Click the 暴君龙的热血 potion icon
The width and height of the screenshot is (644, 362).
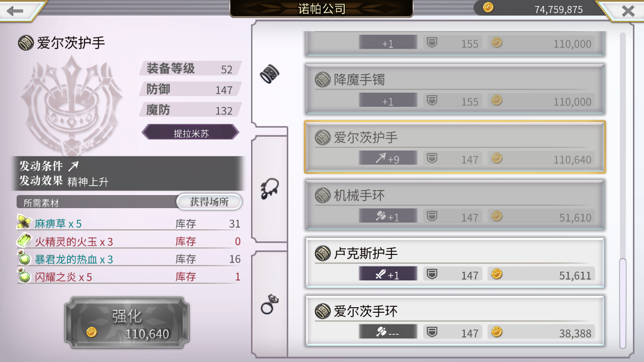tap(24, 258)
